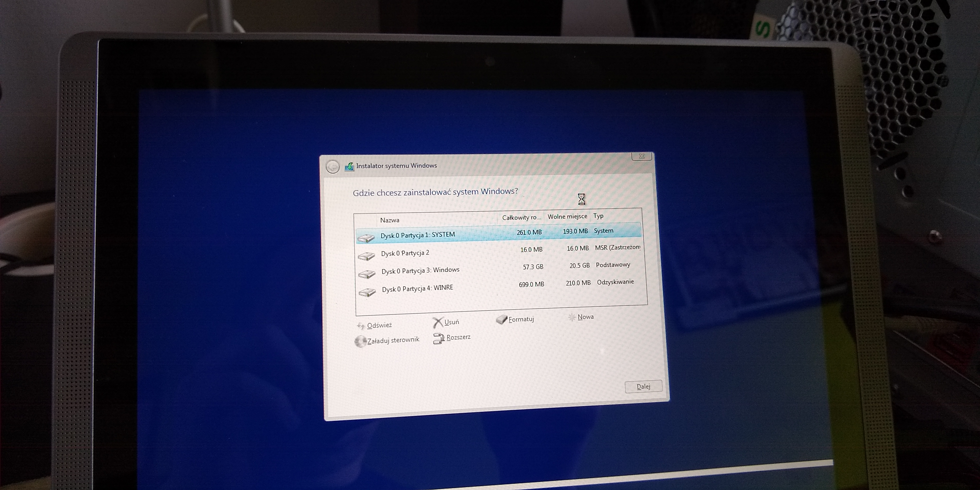The height and width of the screenshot is (490, 980).
Task: Delete partition with Usuń link
Action: 452,322
